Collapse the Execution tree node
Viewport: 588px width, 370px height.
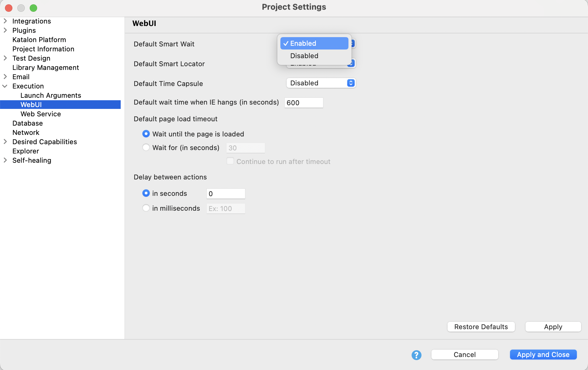click(5, 86)
